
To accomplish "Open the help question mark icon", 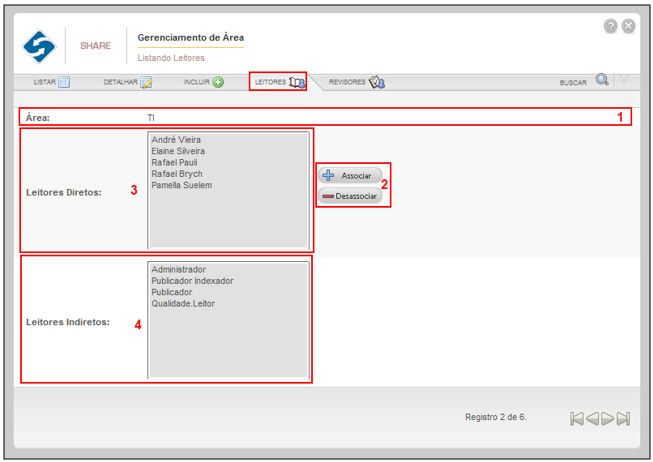I will coord(611,26).
